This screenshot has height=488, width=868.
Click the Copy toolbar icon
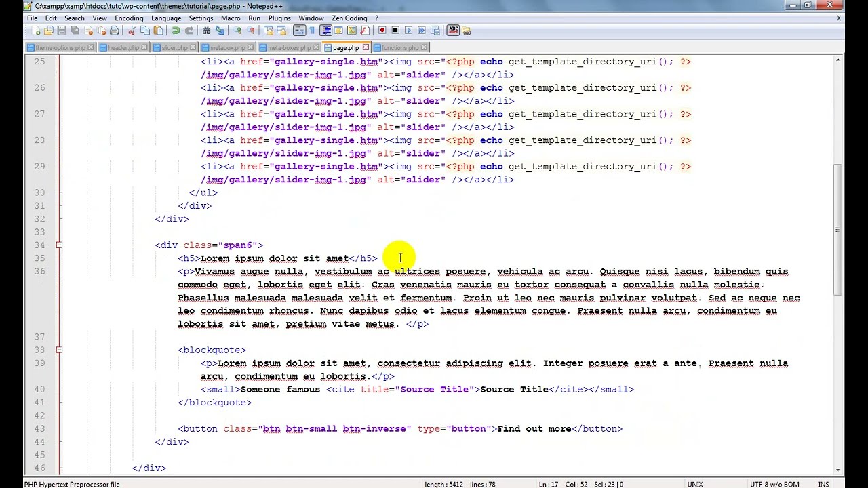click(x=145, y=30)
